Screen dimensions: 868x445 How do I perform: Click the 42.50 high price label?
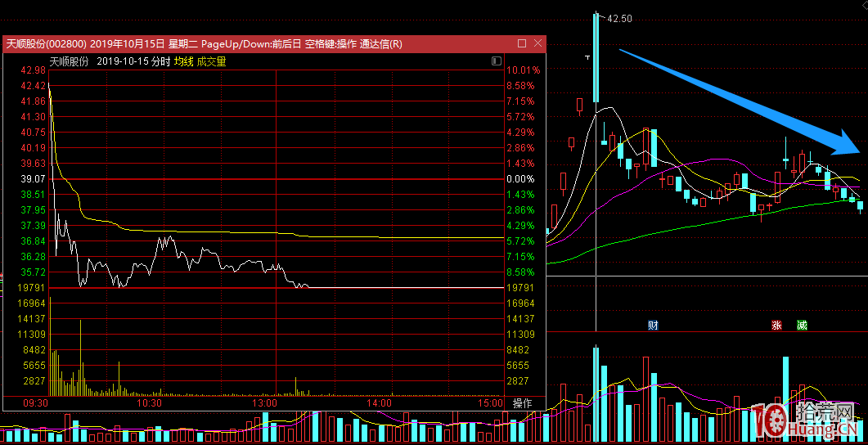pos(619,18)
